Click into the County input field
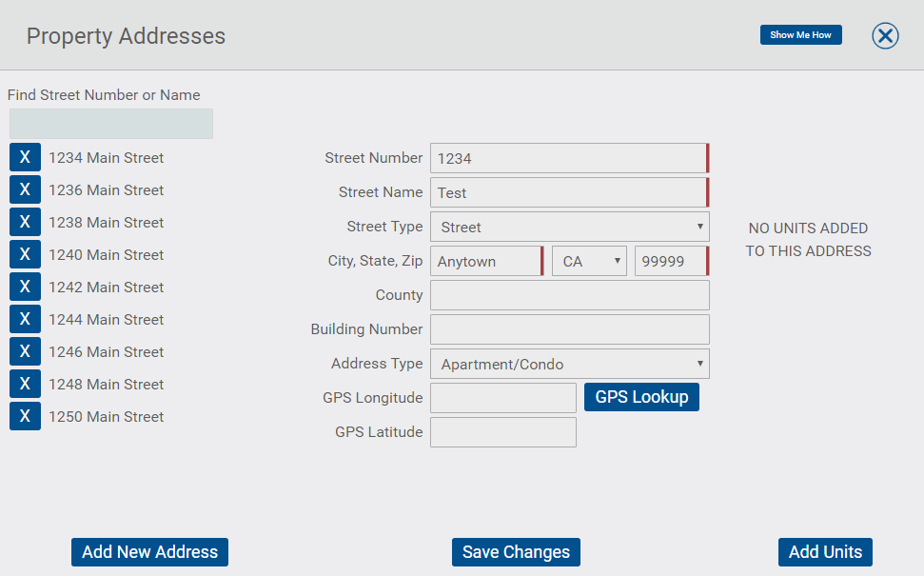The image size is (924, 576). (570, 295)
